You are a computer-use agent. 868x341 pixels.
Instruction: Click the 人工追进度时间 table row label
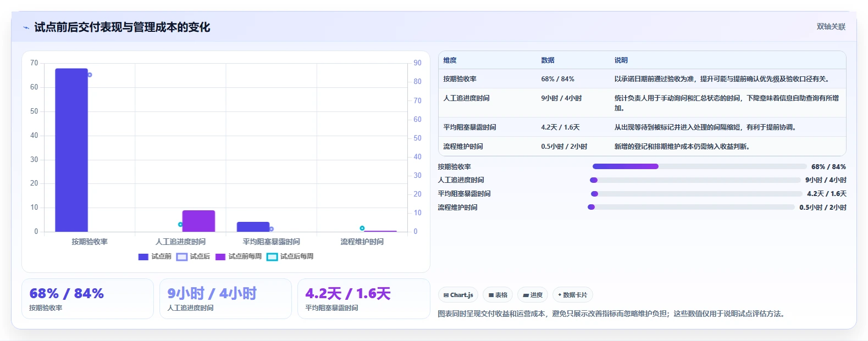point(466,98)
